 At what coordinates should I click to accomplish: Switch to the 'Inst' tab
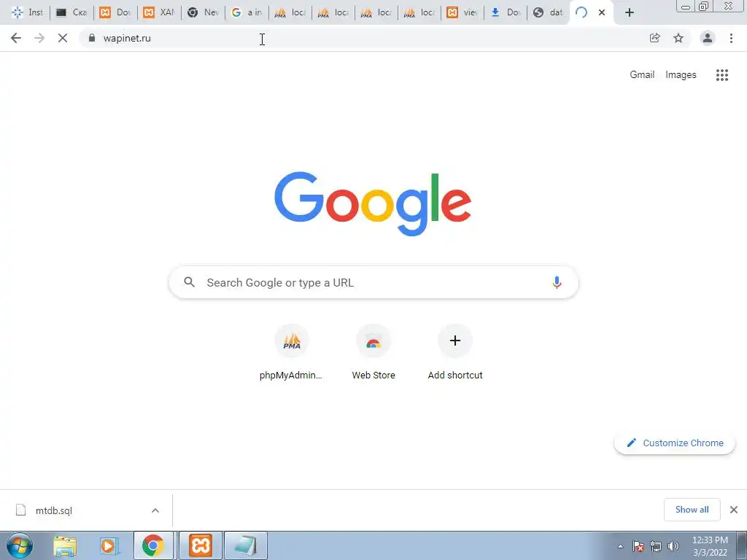tap(28, 12)
